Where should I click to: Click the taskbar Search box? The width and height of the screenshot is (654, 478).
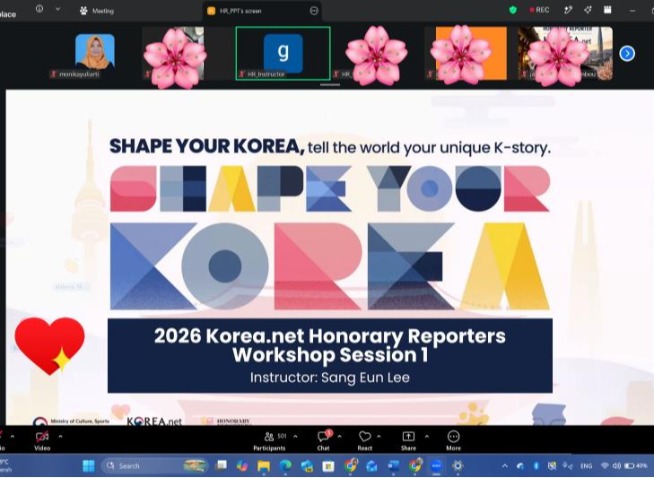tap(154, 466)
